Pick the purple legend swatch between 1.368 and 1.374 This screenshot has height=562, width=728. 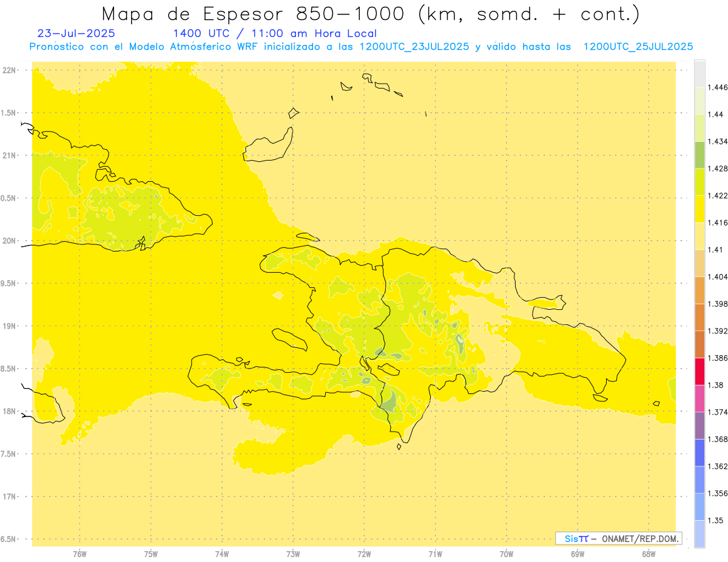[x=699, y=426]
